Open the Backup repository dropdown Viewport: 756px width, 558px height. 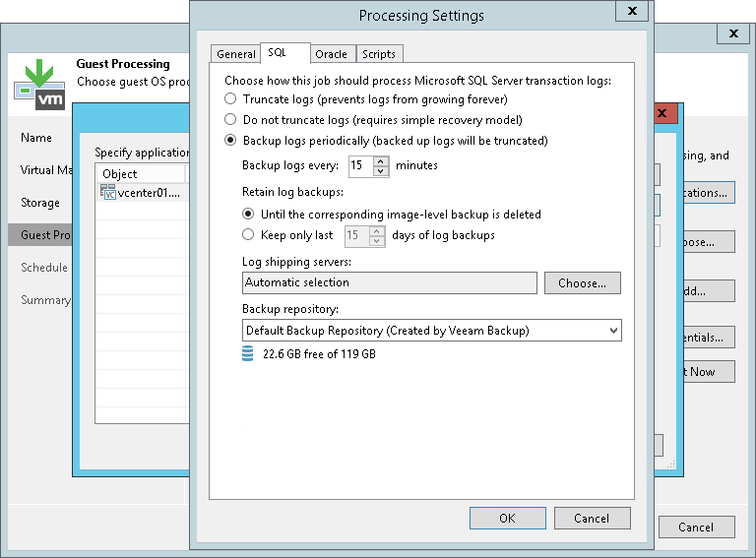pyautogui.click(x=613, y=331)
